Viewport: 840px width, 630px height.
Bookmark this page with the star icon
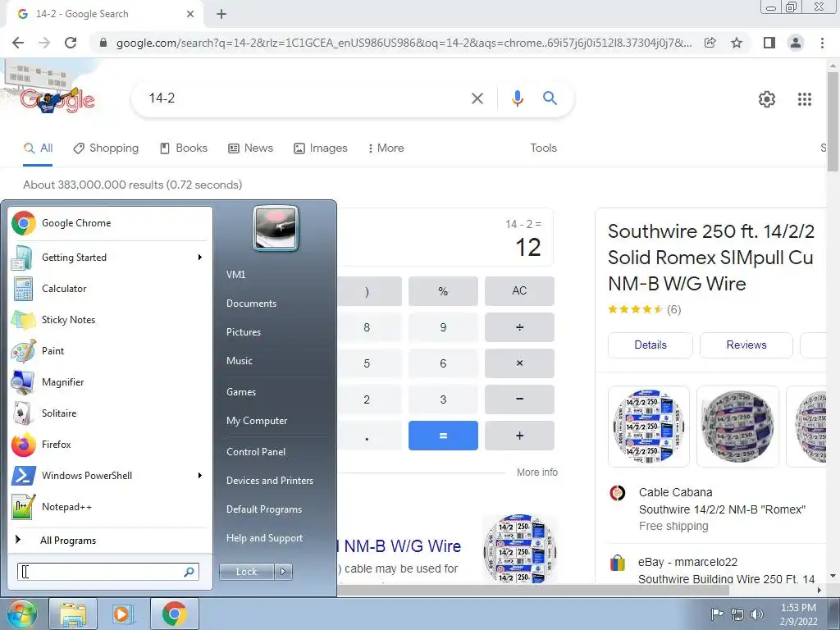(737, 43)
